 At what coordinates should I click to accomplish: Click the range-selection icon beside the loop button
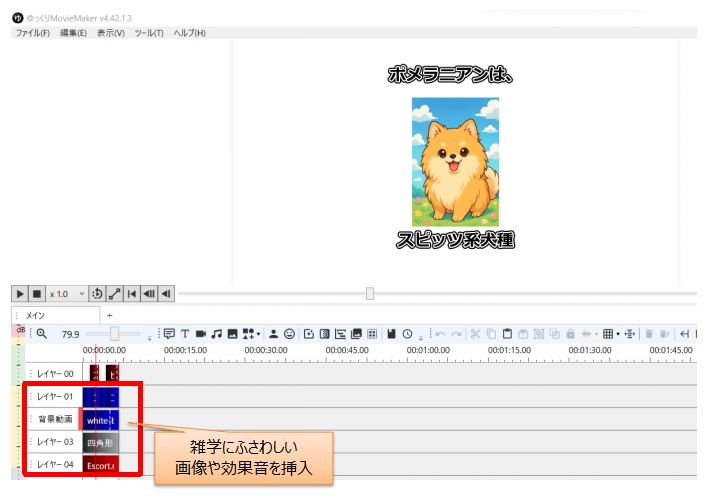coord(115,294)
